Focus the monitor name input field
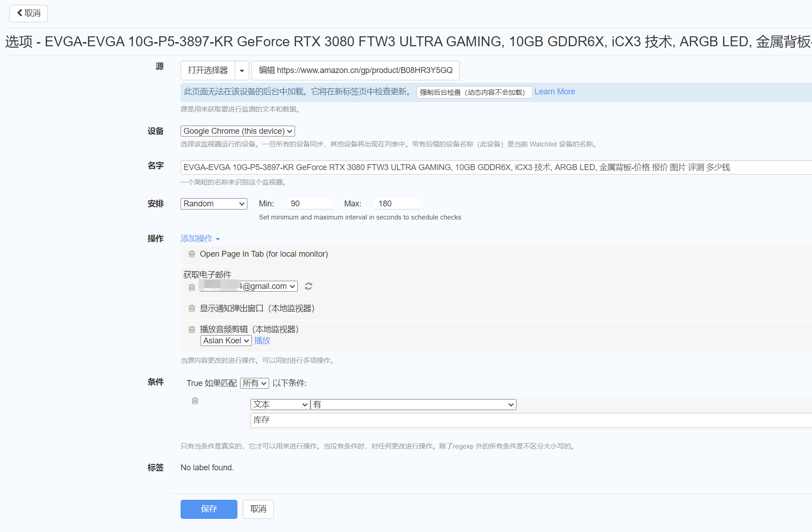This screenshot has width=812, height=532. coord(496,167)
